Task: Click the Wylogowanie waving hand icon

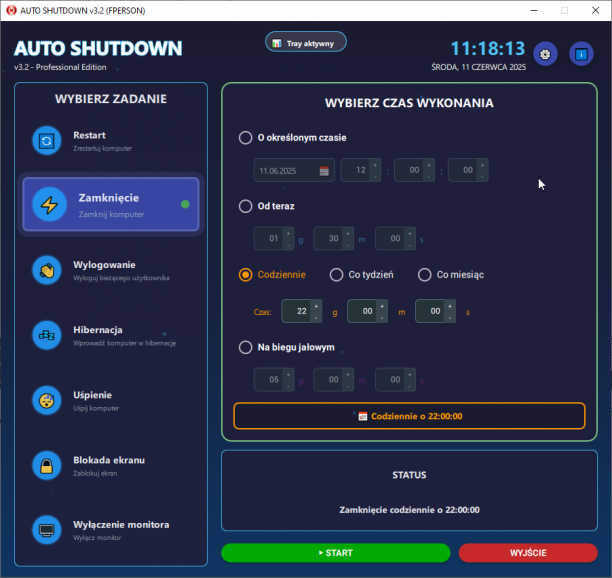Action: [x=46, y=270]
